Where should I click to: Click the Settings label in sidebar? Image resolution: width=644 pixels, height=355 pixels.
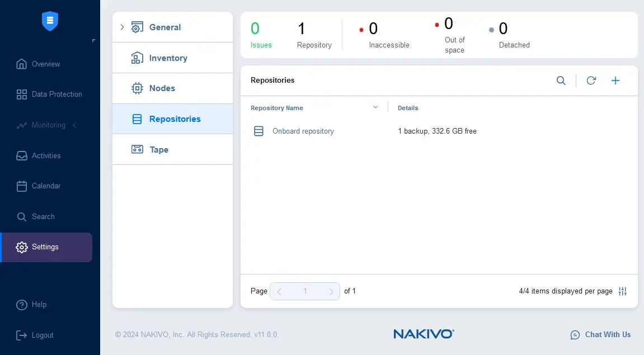(x=45, y=247)
